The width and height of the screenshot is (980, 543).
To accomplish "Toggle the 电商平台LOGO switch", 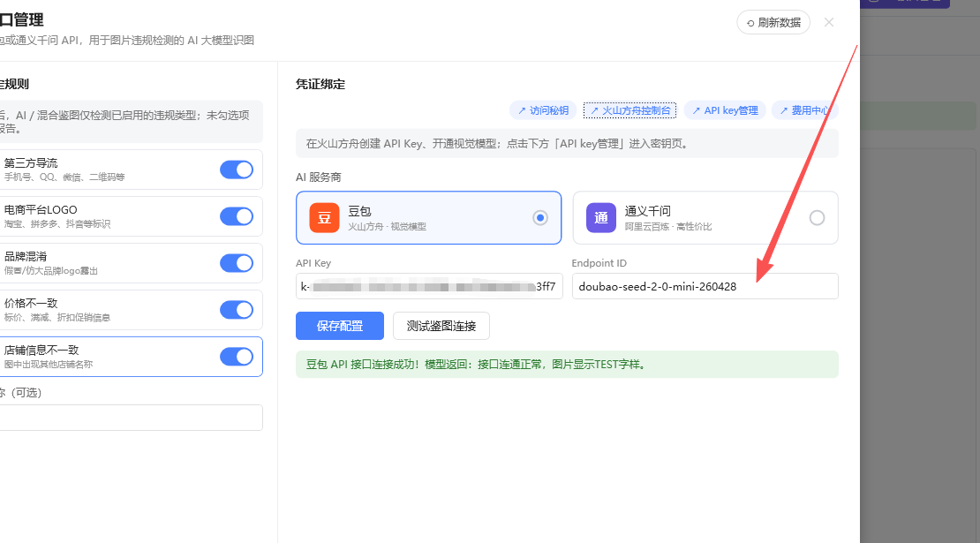I will point(237,216).
